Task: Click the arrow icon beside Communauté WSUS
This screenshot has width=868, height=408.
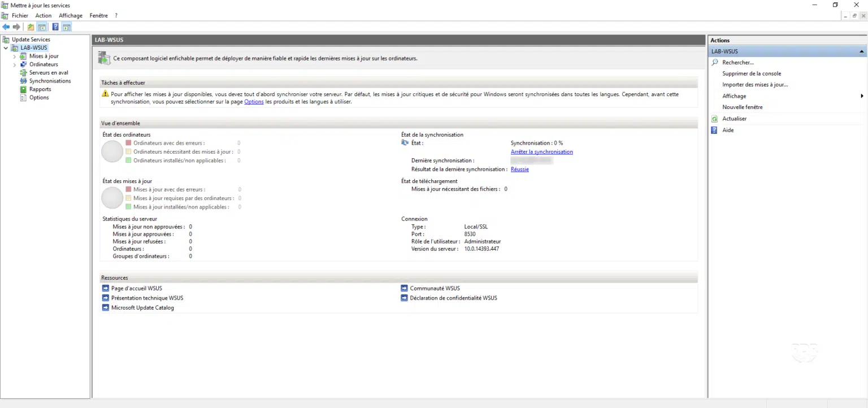Action: pos(404,288)
